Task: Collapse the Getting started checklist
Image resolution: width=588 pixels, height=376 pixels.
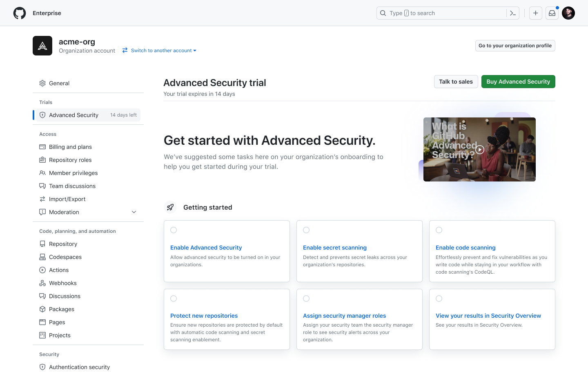Action: [208, 207]
